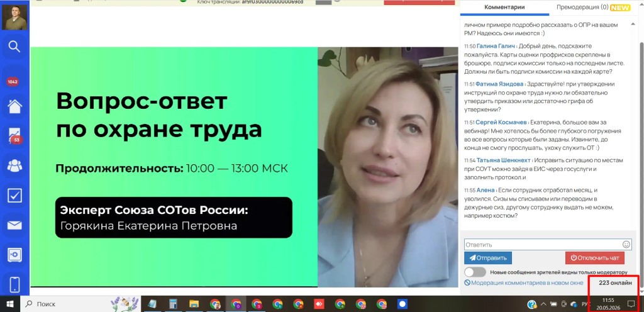The width and height of the screenshot is (644, 312).
Task: Open the Calculator from taskbar
Action: click(x=173, y=304)
